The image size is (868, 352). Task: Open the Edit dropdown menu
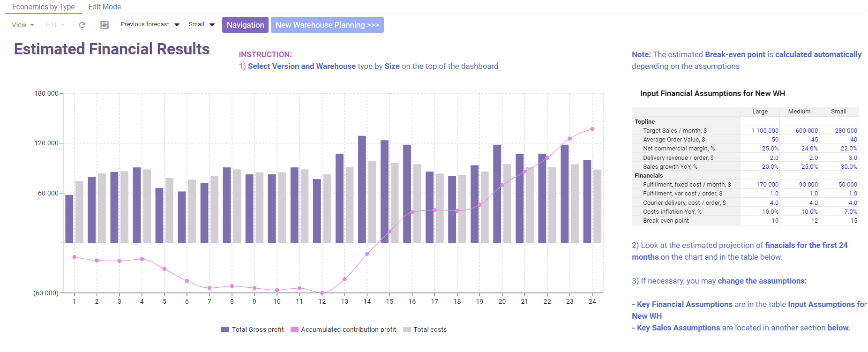tap(55, 25)
